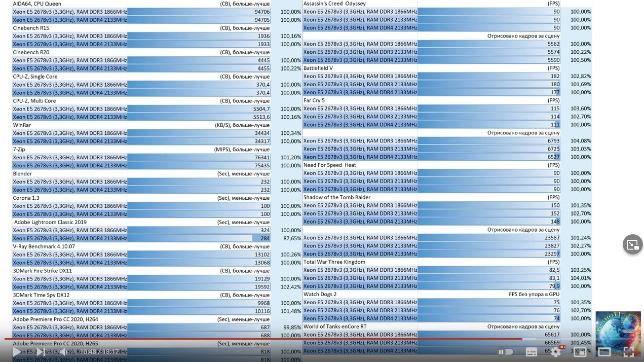Skip to the next video

(x=40, y=351)
